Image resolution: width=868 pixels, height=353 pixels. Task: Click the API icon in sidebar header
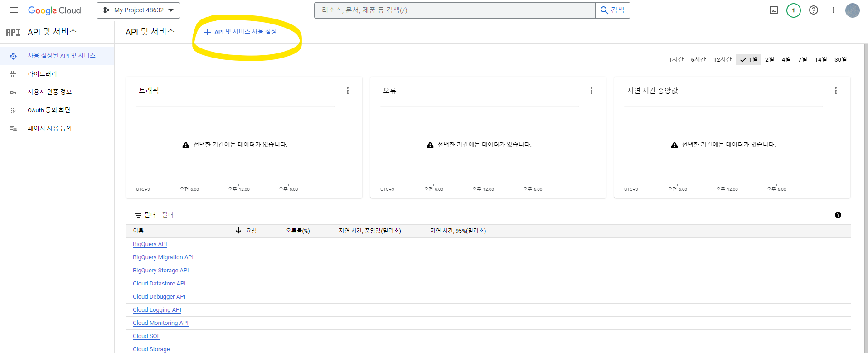13,32
